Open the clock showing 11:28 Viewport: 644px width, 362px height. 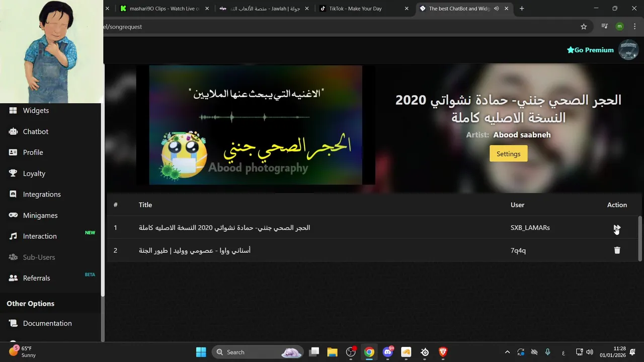click(x=612, y=352)
